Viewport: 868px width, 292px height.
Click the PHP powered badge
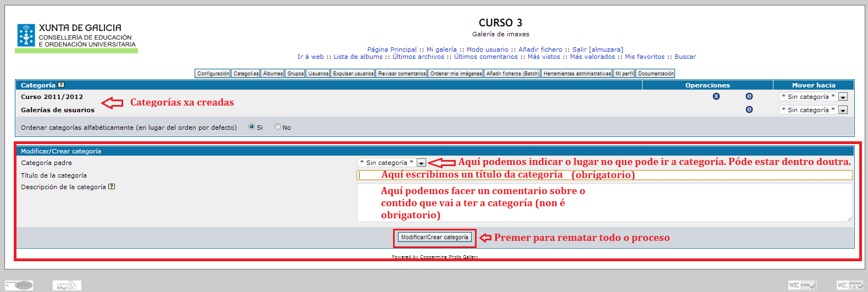(x=19, y=285)
